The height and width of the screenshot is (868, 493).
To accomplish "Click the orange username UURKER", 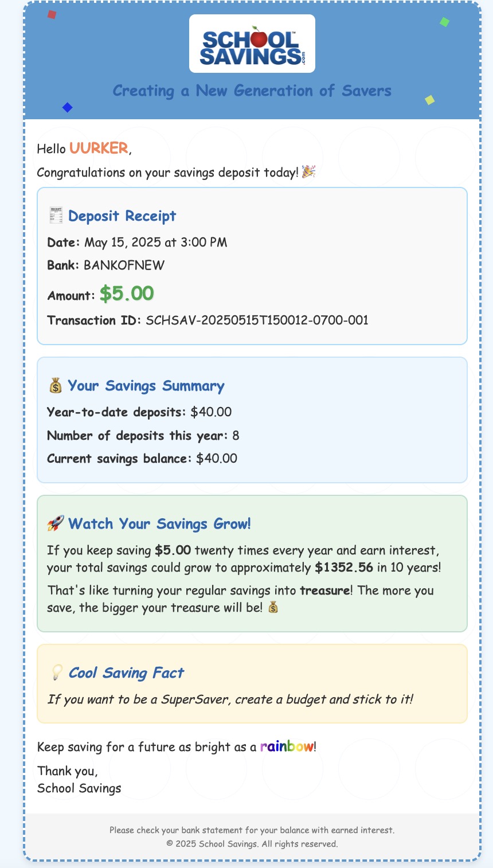I will pos(99,148).
